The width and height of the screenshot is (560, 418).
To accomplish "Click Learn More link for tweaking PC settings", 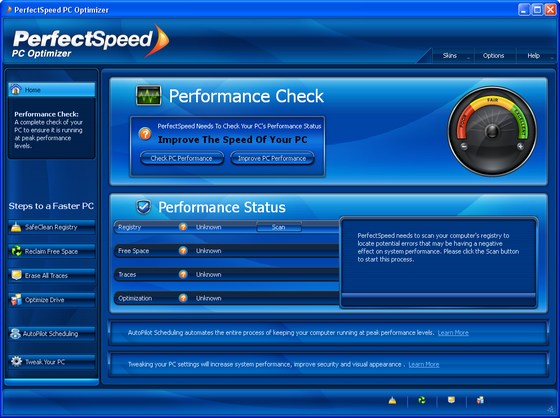I will tap(424, 364).
